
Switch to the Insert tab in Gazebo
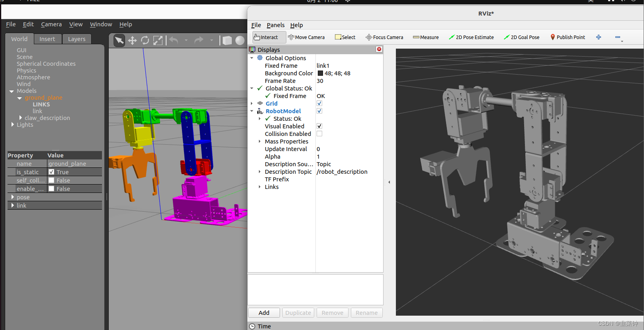coord(47,39)
